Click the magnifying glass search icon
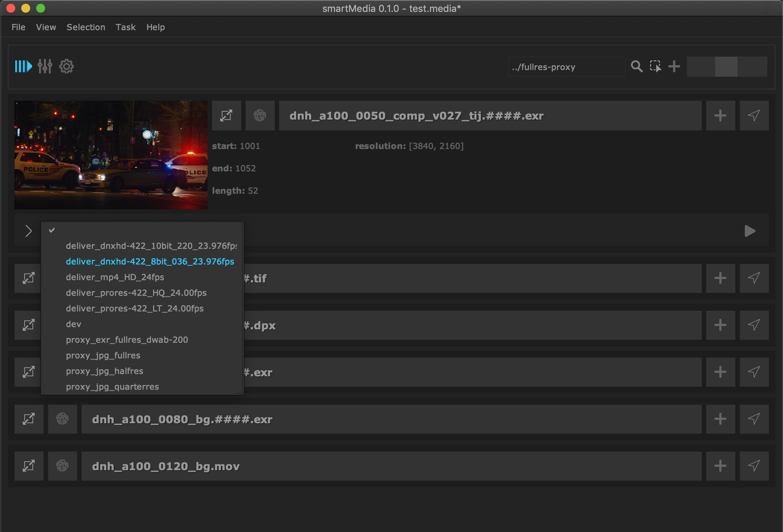 (637, 67)
